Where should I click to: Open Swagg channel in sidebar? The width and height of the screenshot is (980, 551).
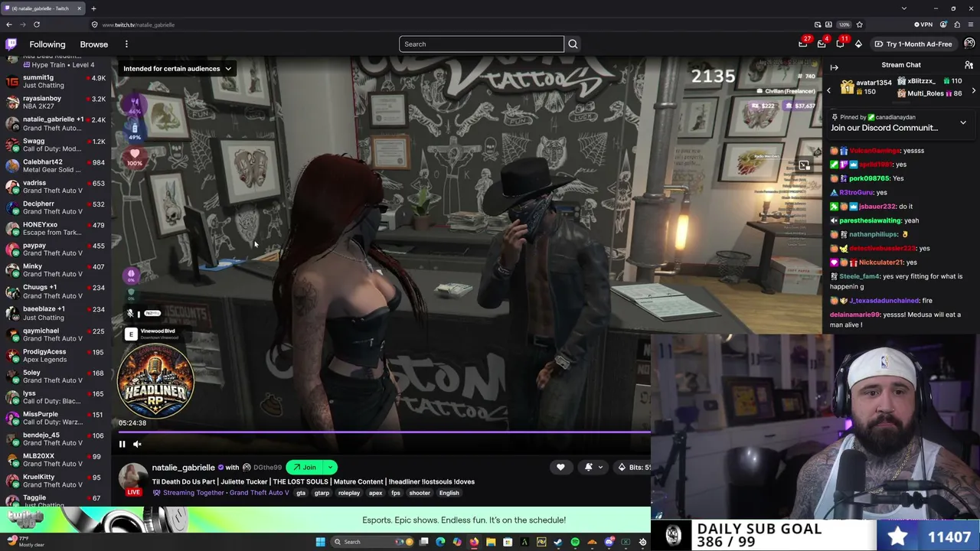click(55, 145)
